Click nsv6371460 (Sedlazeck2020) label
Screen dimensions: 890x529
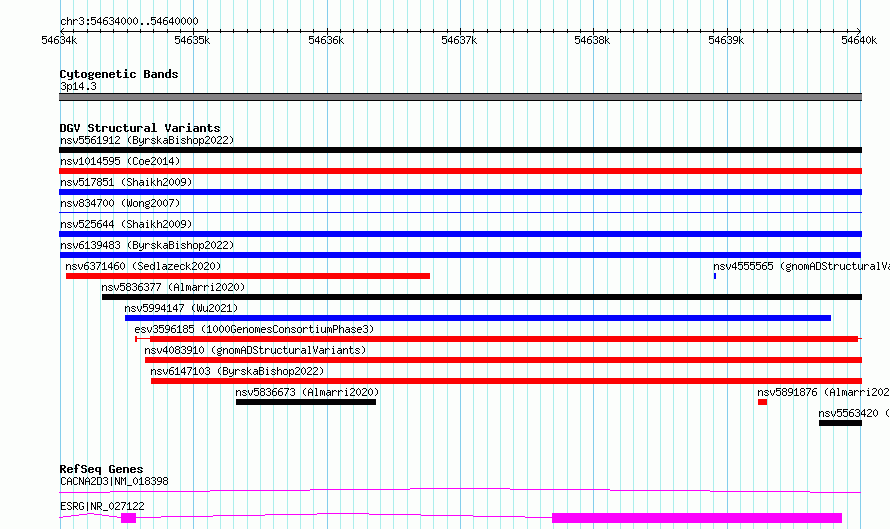pyautogui.click(x=143, y=266)
